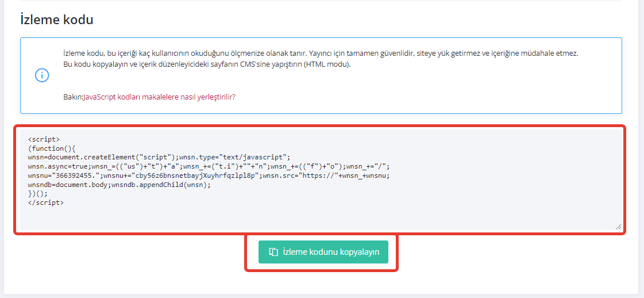644x298 pixels.
Task: Click the 'İzleme kodunu kopyalayın' button
Action: 323,252
